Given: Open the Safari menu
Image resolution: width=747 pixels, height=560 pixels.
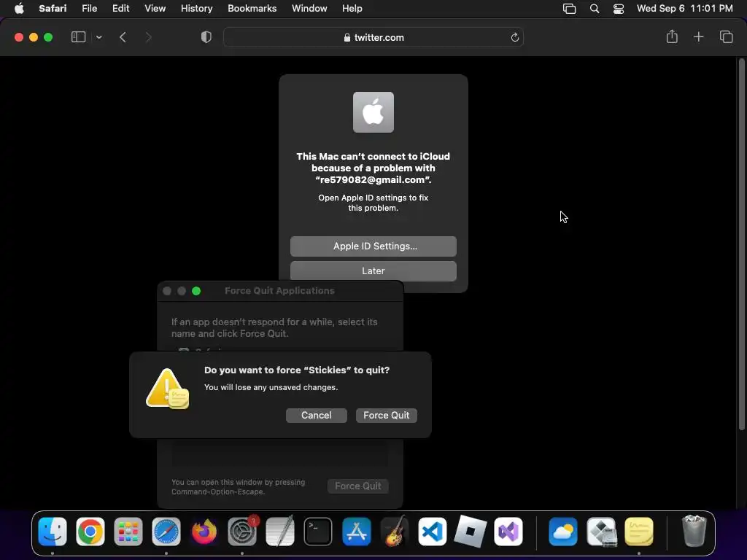Looking at the screenshot, I should pos(53,8).
